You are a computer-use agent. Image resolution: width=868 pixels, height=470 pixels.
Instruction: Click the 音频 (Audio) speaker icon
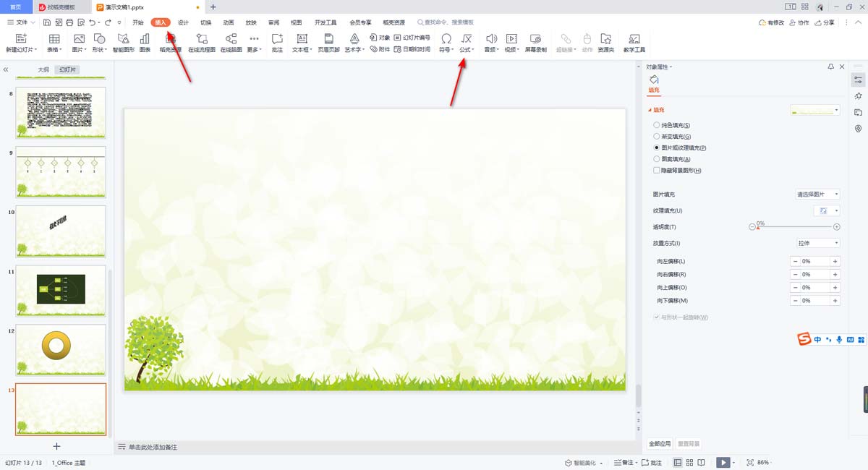491,38
